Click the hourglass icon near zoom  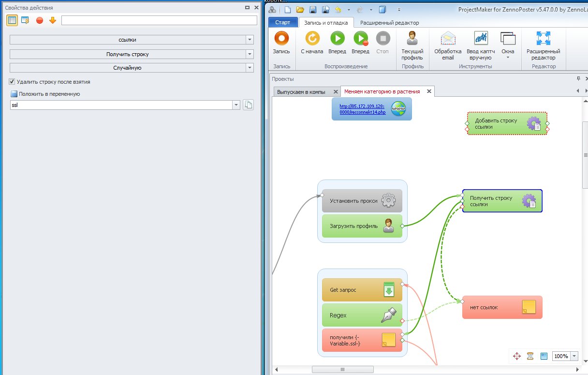(530, 356)
